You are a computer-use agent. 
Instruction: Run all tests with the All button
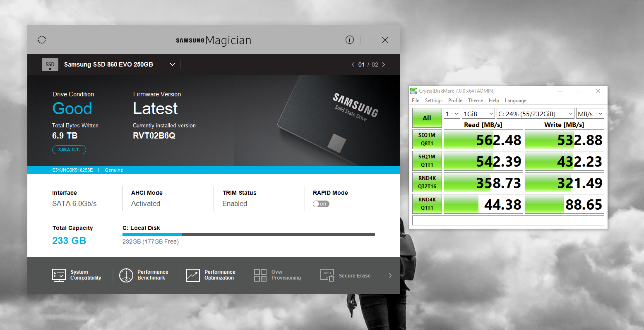tap(427, 118)
